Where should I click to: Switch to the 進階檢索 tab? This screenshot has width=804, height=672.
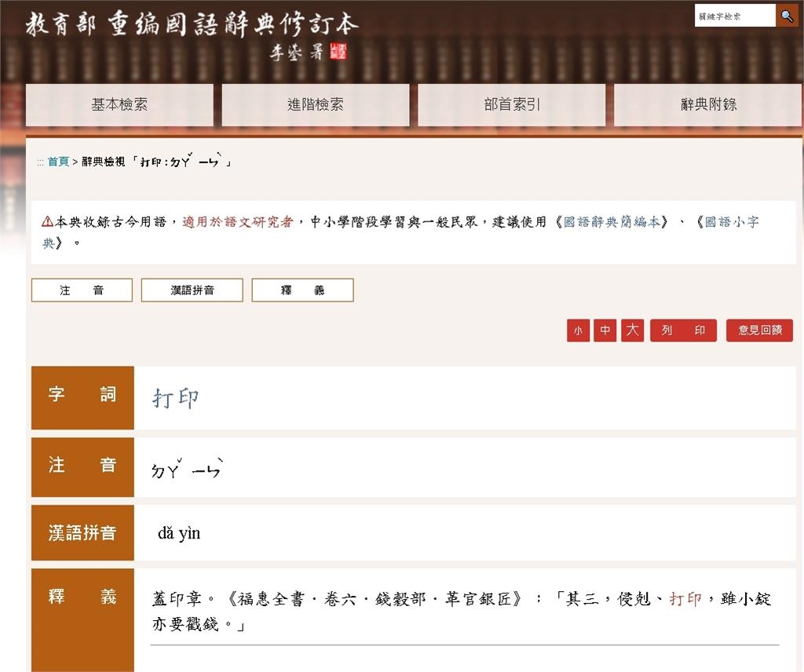pos(316,104)
